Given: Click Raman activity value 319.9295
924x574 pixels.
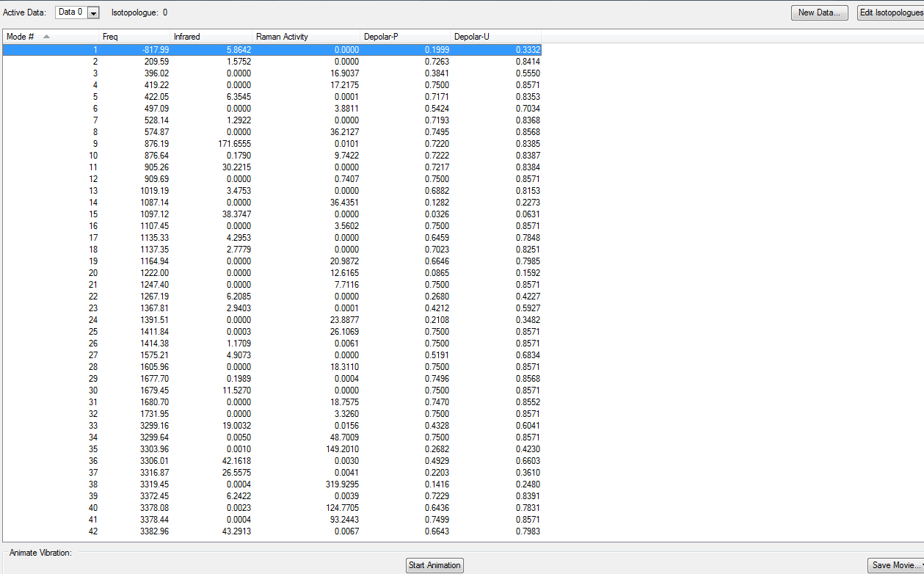Looking at the screenshot, I should point(343,484).
